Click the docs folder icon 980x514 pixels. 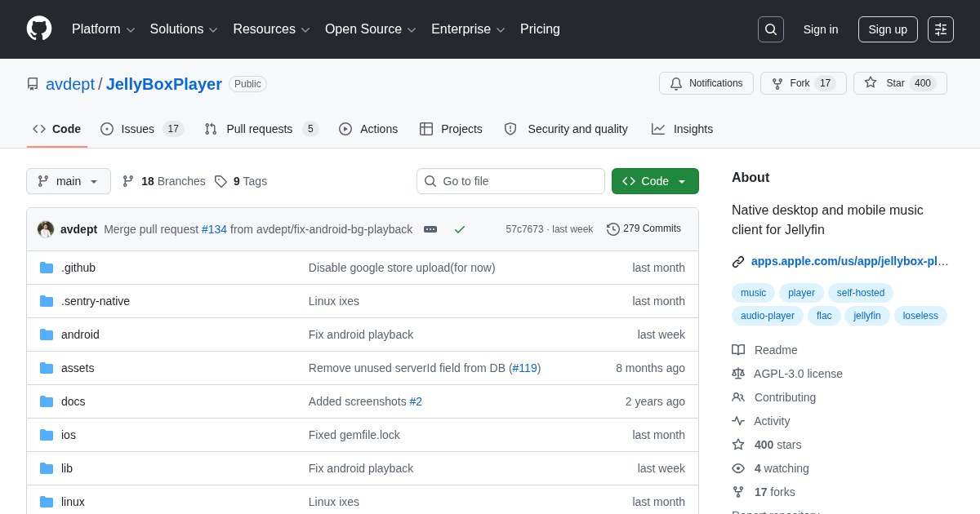[47, 401]
